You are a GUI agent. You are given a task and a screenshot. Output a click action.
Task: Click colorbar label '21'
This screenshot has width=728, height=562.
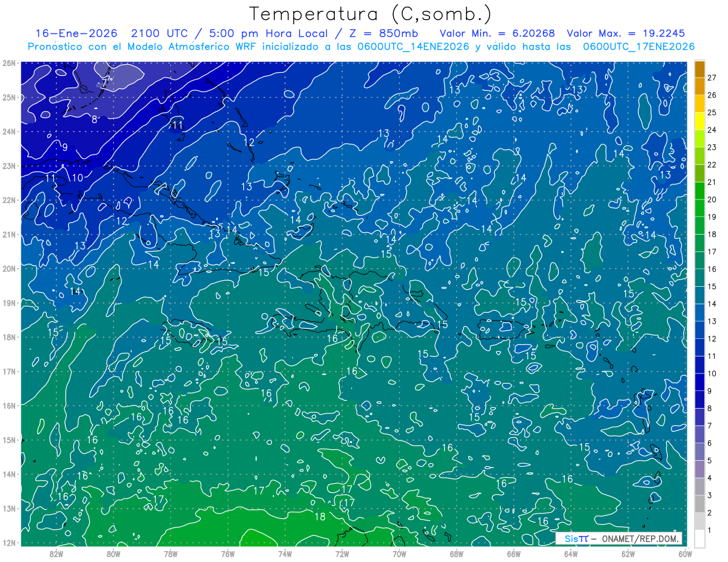tap(712, 182)
